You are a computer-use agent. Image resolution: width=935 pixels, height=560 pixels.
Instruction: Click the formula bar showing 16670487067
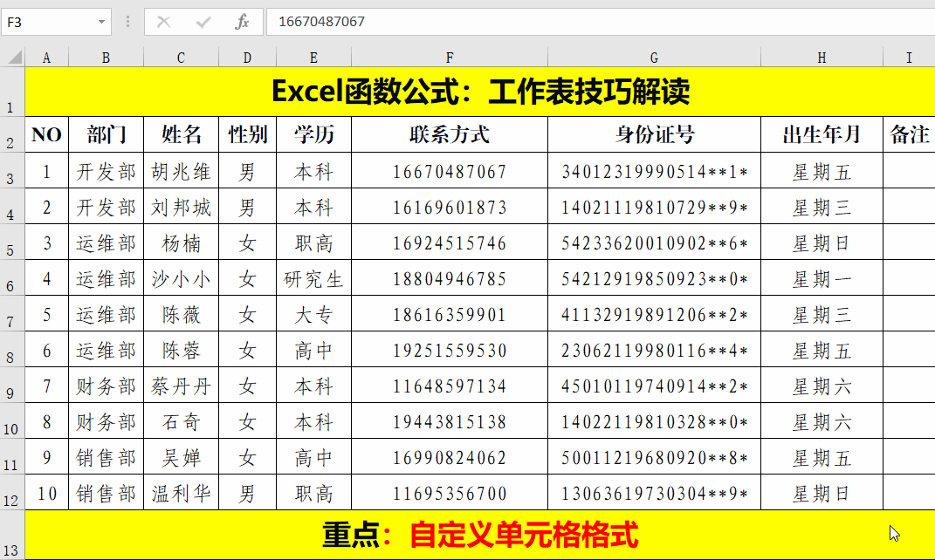pos(601,22)
